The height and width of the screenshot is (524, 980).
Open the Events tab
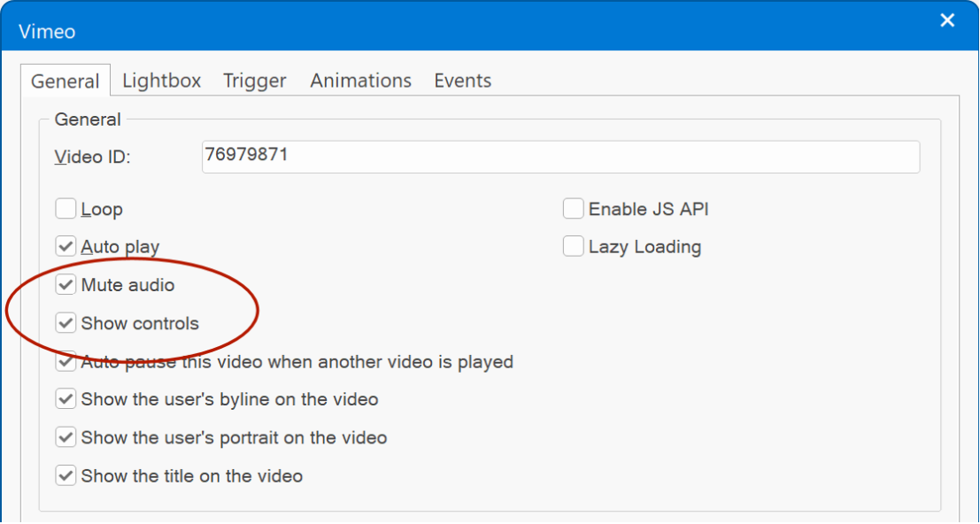click(x=462, y=81)
